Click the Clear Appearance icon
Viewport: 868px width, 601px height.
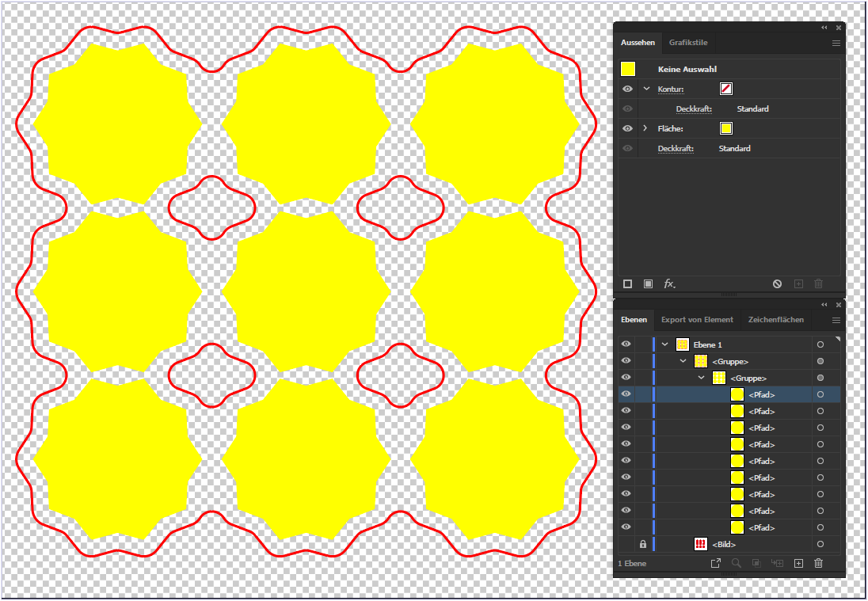[x=776, y=283]
